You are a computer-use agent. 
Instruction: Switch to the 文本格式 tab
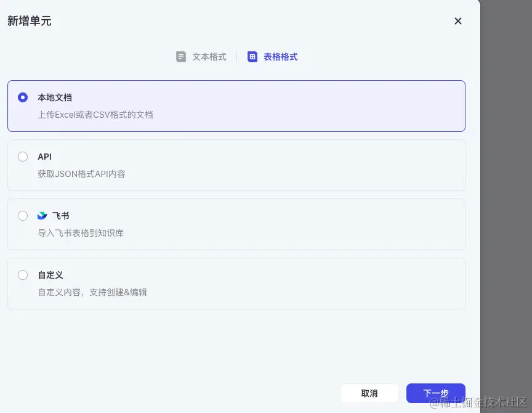coord(201,57)
